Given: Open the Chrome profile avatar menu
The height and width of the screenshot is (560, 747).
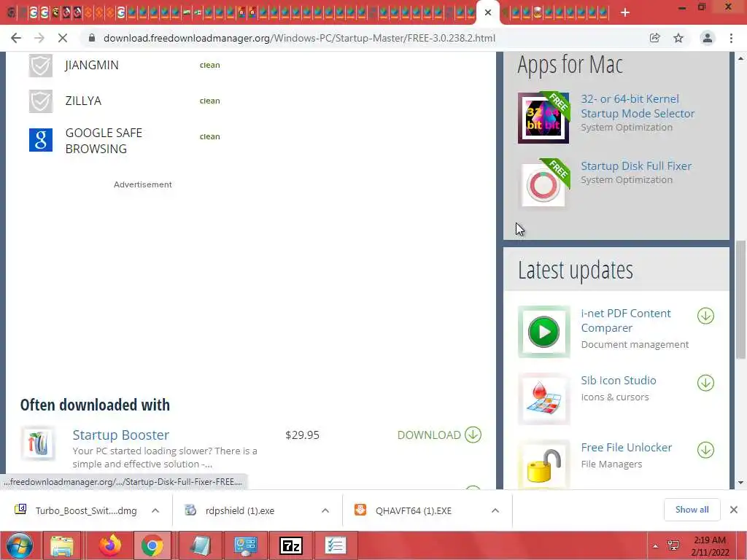Looking at the screenshot, I should click(x=708, y=38).
